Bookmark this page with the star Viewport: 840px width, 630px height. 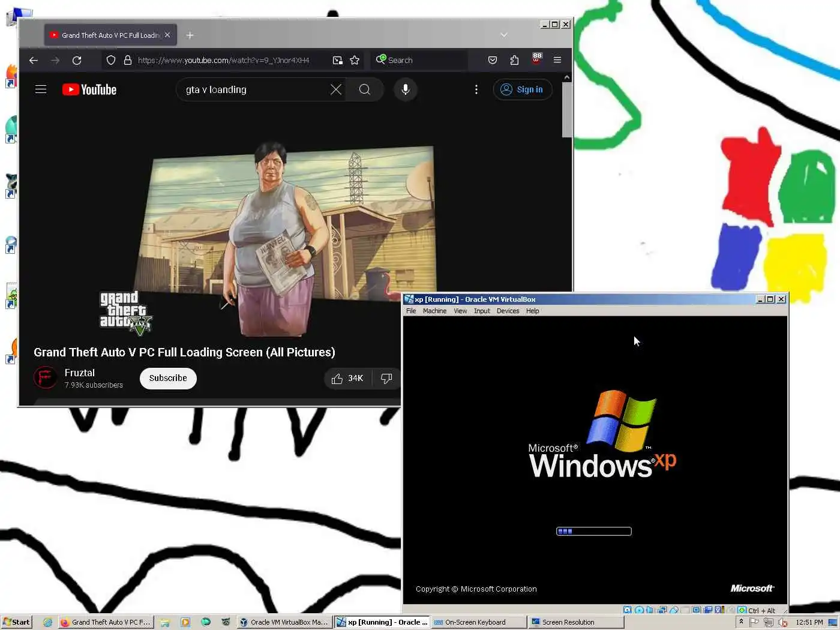point(355,60)
